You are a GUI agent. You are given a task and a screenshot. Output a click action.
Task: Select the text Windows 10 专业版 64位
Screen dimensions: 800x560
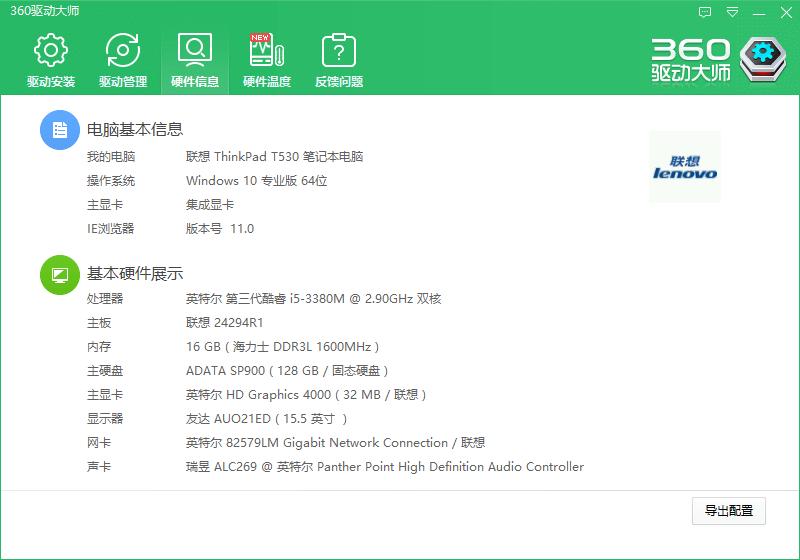click(257, 181)
